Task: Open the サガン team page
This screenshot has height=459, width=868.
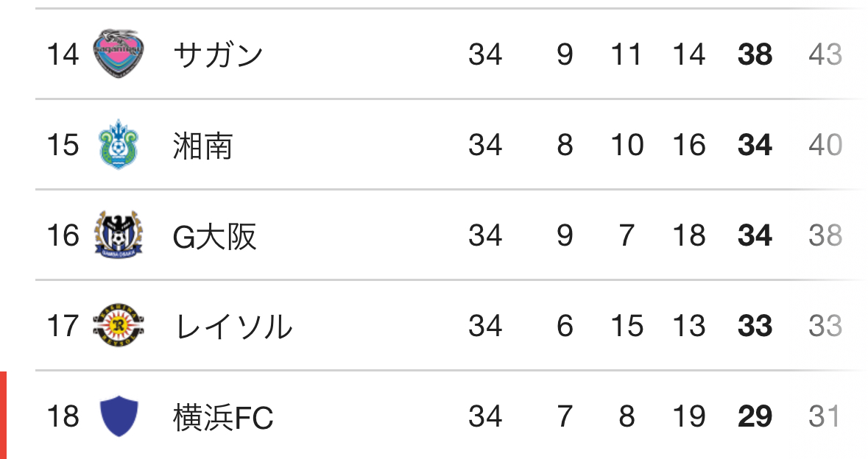Action: tap(218, 54)
